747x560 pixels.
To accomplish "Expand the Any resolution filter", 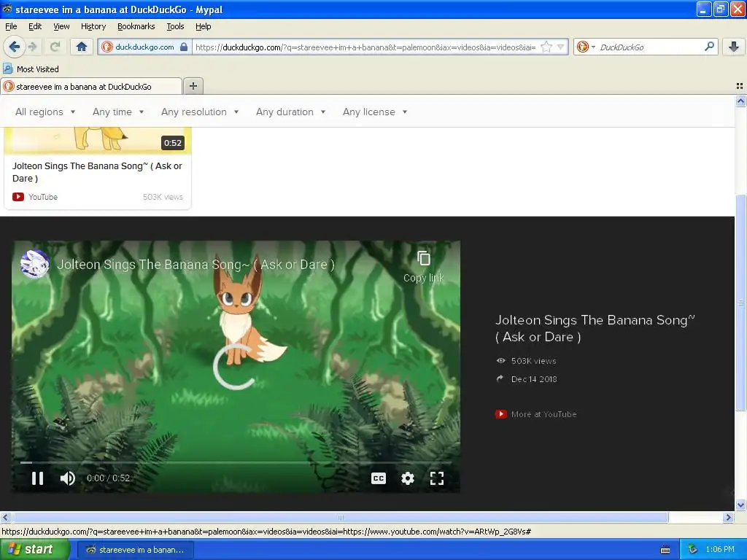I will click(x=200, y=112).
